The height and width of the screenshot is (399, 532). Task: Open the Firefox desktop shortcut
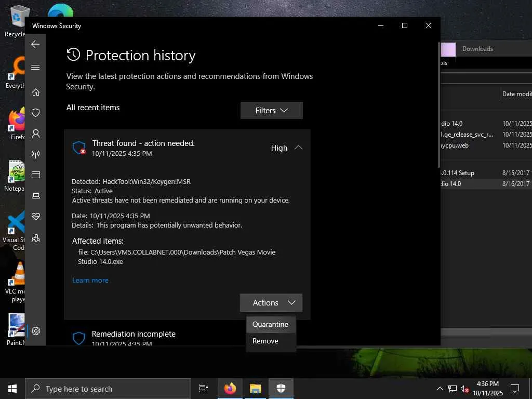click(x=15, y=124)
